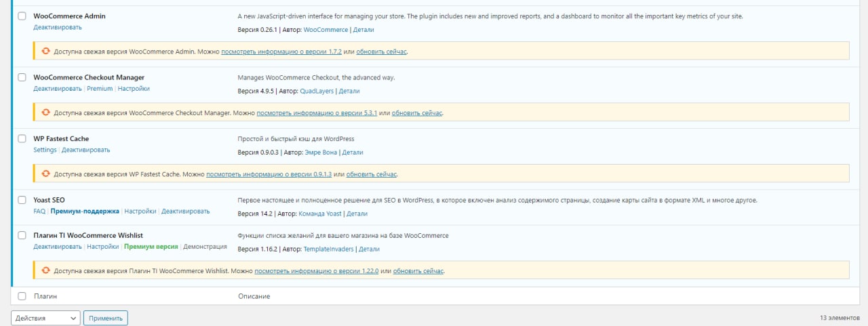The height and width of the screenshot is (326, 868).
Task: Tick the WooCommerce Admin checkbox
Action: coord(22,16)
